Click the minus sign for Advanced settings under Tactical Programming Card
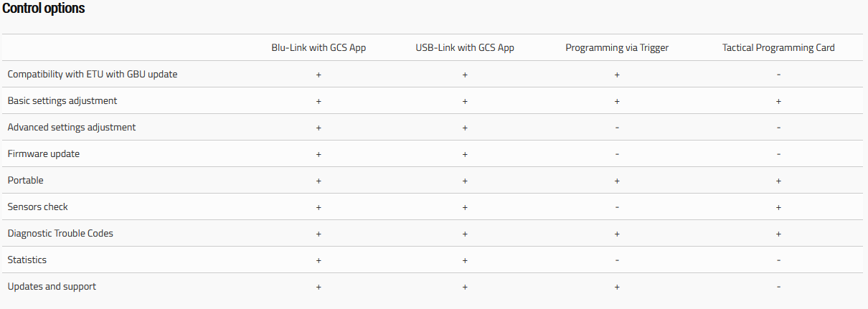 coord(778,128)
